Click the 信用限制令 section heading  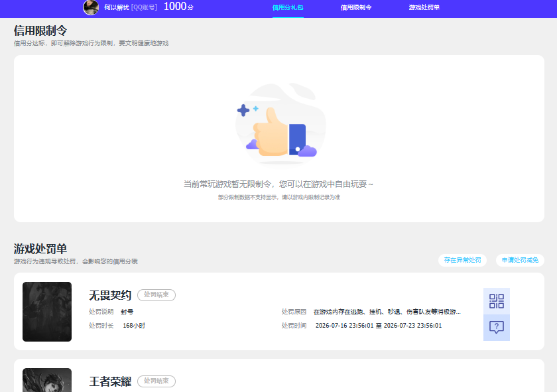[40, 31]
